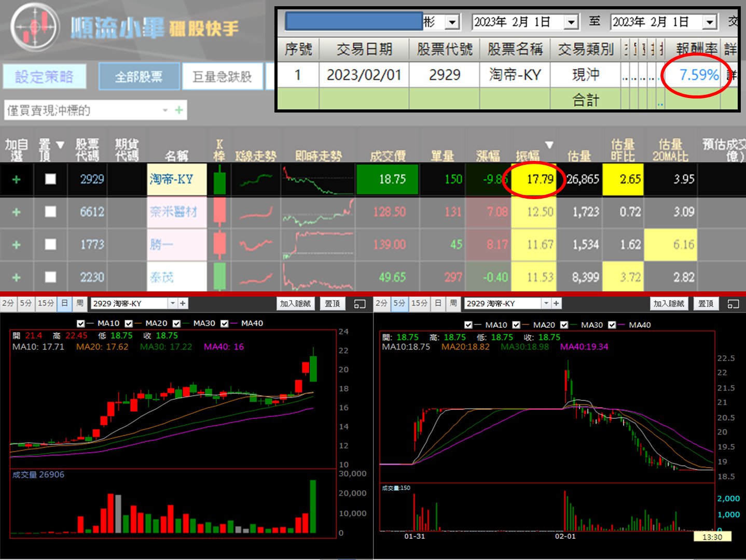This screenshot has width=746, height=560.
Task: Switch the left chart to 周 timeframe
Action: pos(80,303)
